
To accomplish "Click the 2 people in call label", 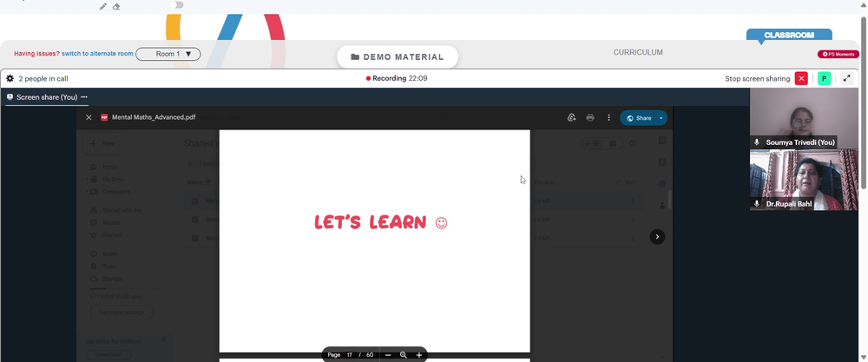I will (x=43, y=79).
